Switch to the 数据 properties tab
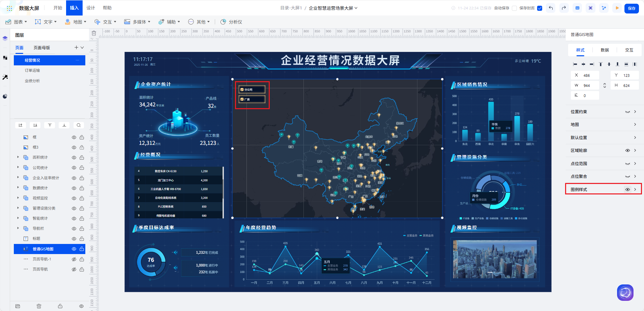Image resolution: width=644 pixels, height=311 pixels. point(605,50)
